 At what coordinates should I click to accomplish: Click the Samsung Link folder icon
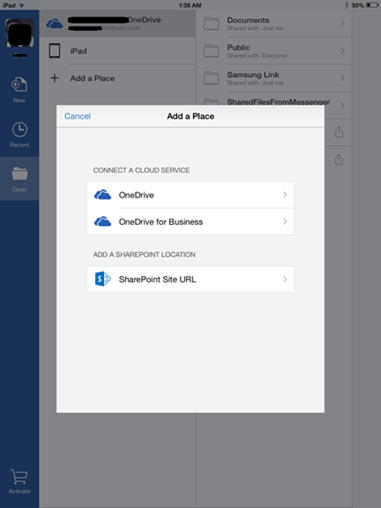point(211,78)
